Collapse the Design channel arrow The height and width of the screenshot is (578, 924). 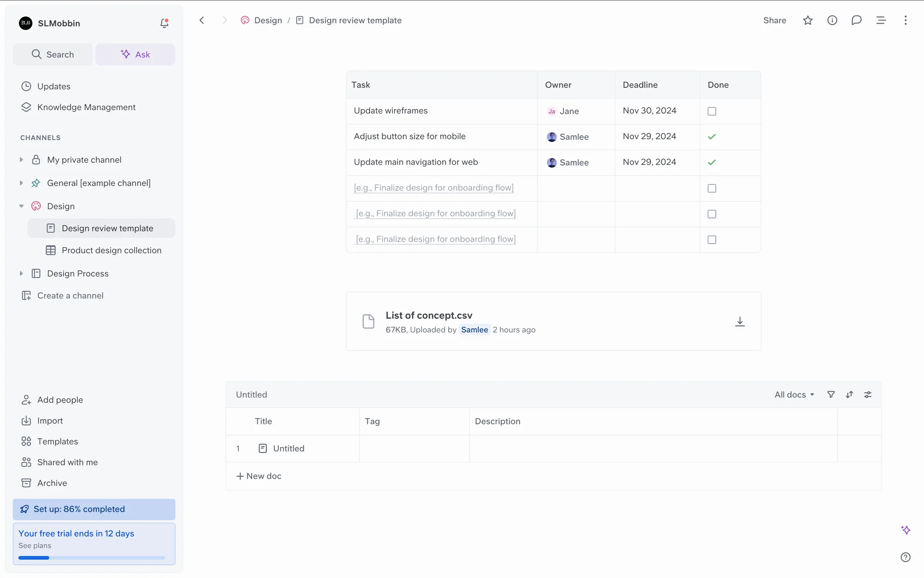pos(21,206)
